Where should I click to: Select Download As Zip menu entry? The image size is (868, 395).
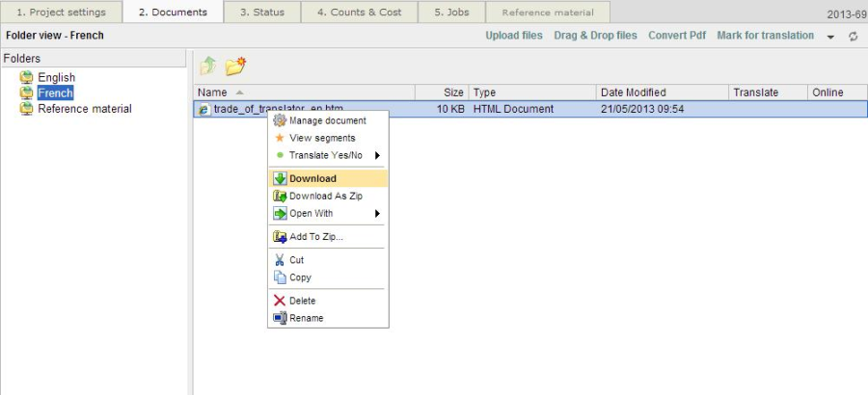coord(325,196)
